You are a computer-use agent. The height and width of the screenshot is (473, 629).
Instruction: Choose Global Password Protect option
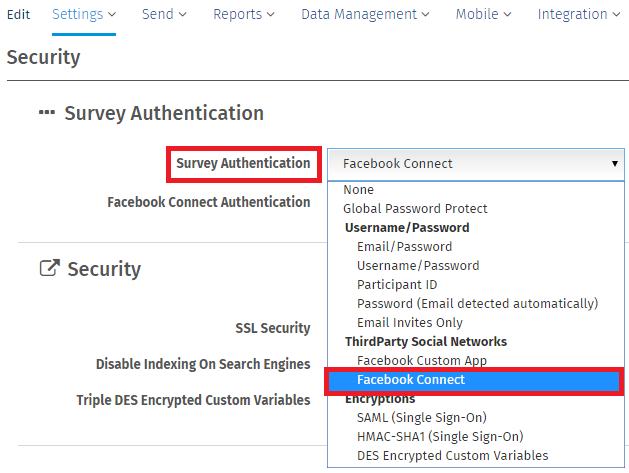(415, 208)
